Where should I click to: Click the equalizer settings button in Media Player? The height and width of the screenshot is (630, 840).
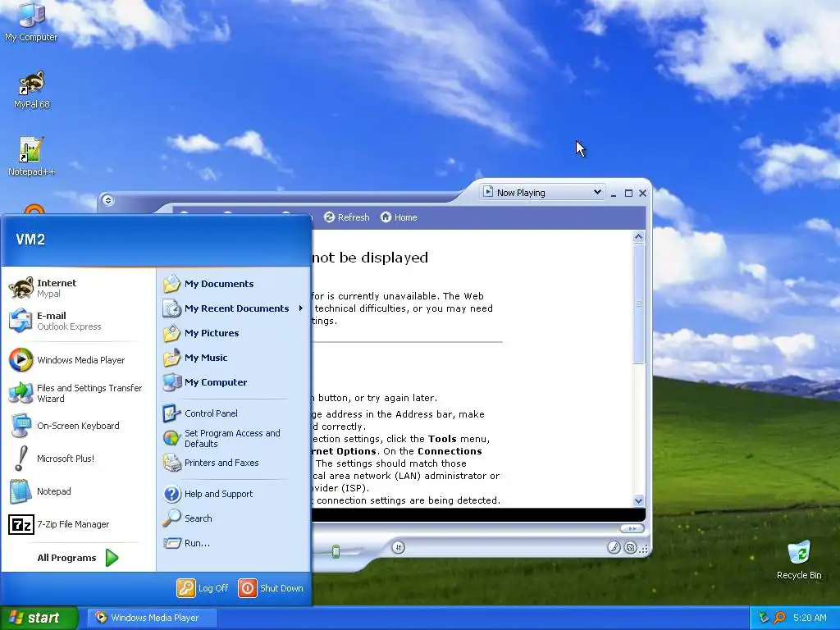tap(398, 547)
